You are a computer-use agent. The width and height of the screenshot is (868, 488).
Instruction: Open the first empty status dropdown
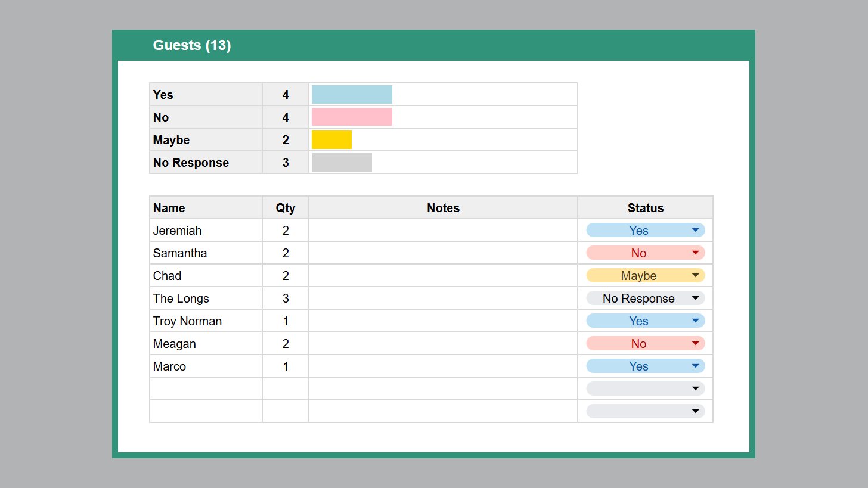tap(645, 389)
